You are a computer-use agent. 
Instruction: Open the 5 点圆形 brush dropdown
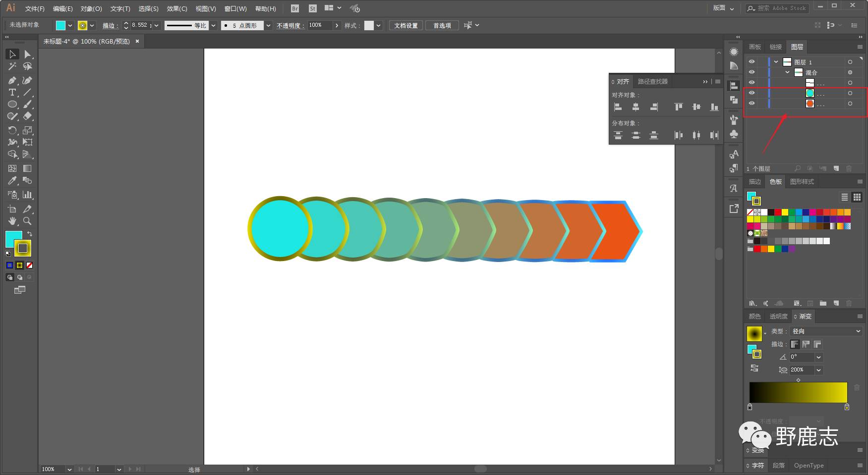(268, 25)
